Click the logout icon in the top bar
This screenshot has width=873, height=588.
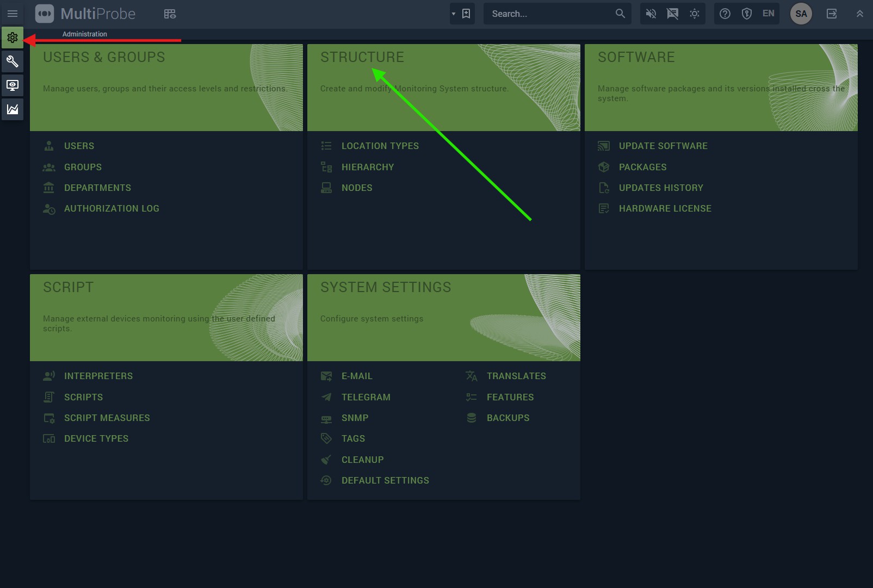click(832, 14)
